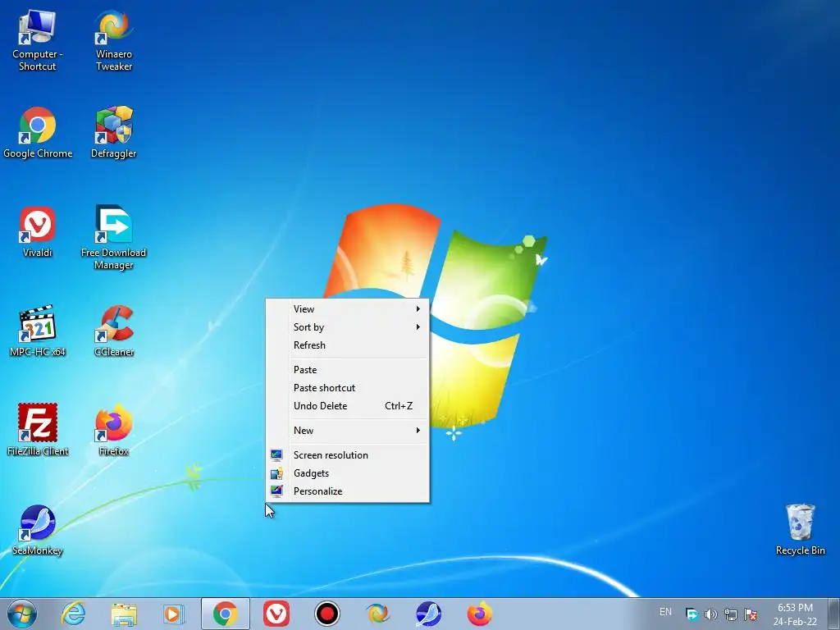Select the Winaero Tweaker desktop icon
This screenshot has height=630, width=840.
[x=113, y=40]
